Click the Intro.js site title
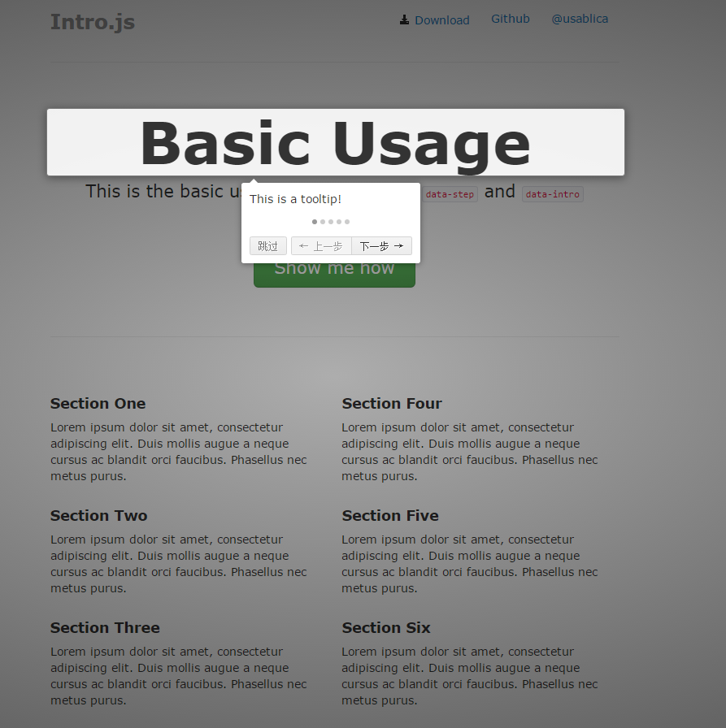The width and height of the screenshot is (726, 728). pos(93,22)
